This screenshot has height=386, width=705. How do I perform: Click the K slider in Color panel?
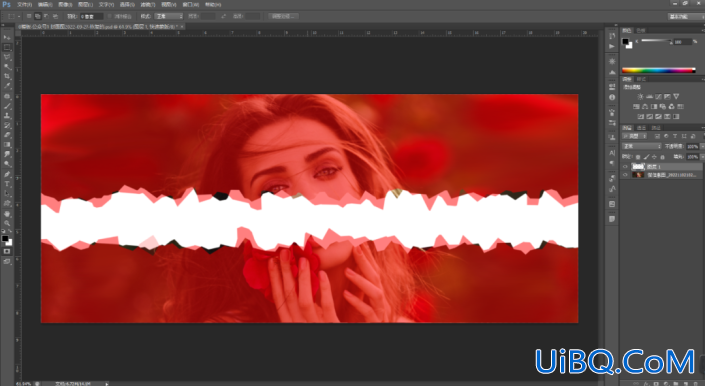click(x=656, y=41)
